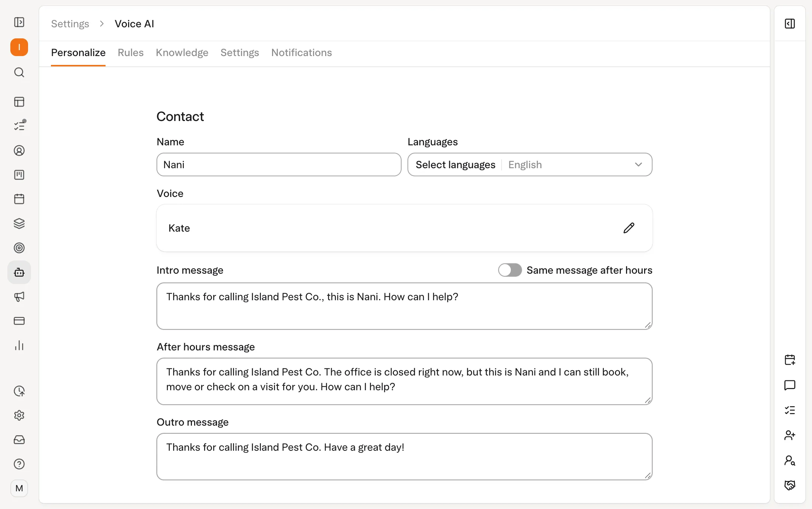Open the task checklist icon in left sidebar

coord(19,126)
